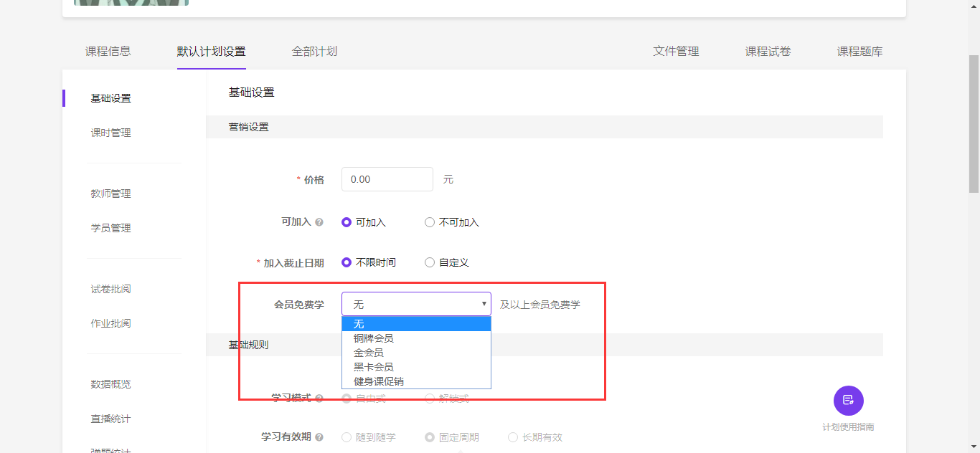Open 文件管理 link
The width and height of the screenshot is (980, 453).
tap(676, 52)
